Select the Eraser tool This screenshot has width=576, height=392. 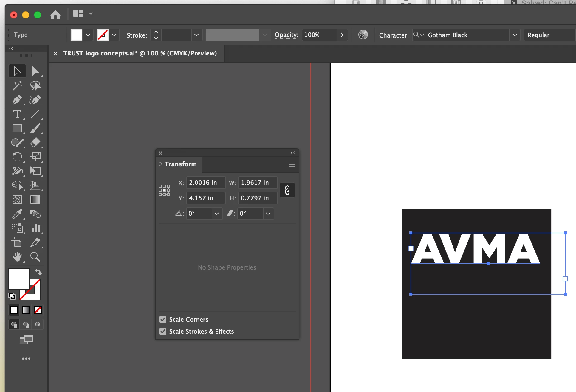click(35, 142)
